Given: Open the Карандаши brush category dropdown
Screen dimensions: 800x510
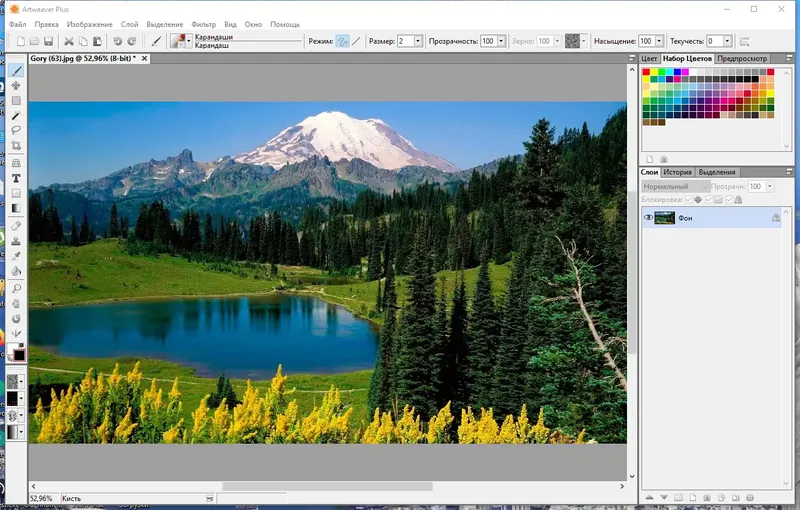Looking at the screenshot, I should tap(189, 41).
